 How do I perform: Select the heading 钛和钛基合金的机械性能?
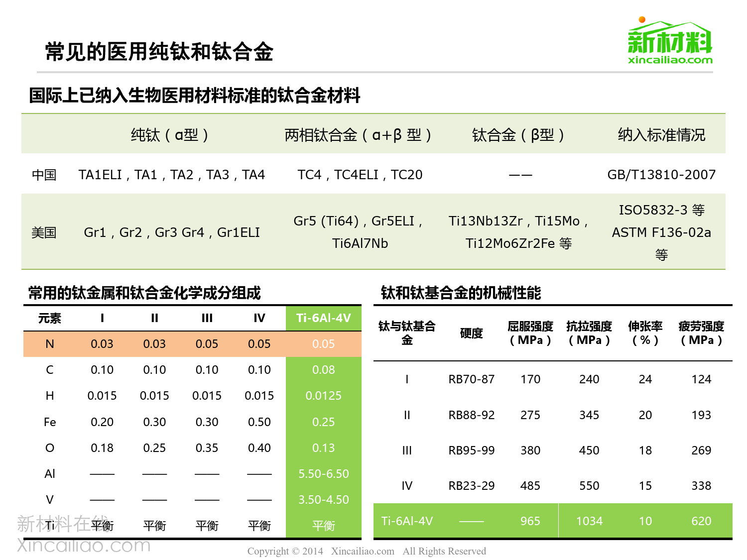click(461, 293)
